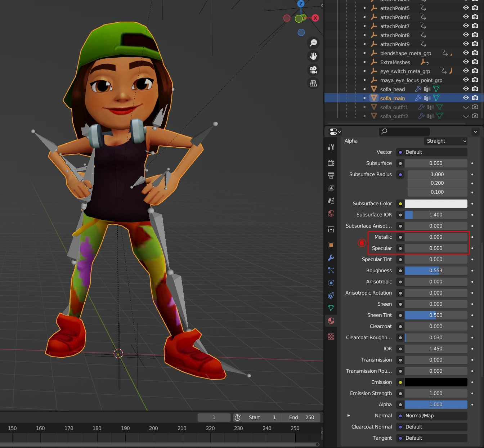Expand the sofia_main tree item
This screenshot has height=448, width=484.
pos(365,98)
